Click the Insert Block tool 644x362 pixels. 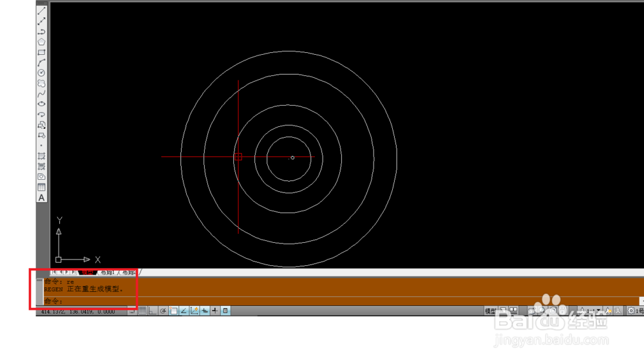click(x=41, y=125)
